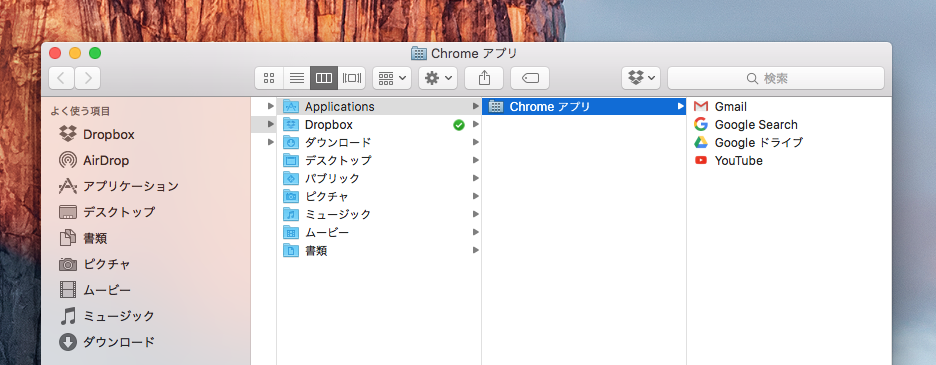Go forward with the right arrow button
Image resolution: width=936 pixels, height=365 pixels.
[x=88, y=78]
